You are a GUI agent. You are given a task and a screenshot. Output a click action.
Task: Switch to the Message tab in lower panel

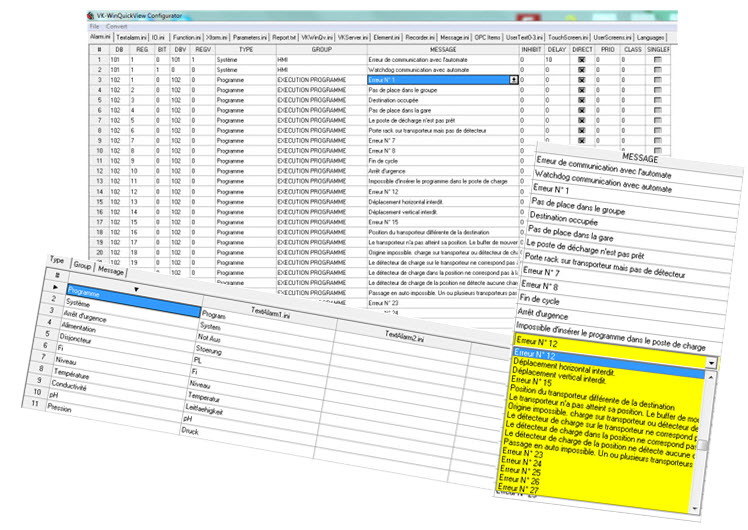click(x=111, y=270)
